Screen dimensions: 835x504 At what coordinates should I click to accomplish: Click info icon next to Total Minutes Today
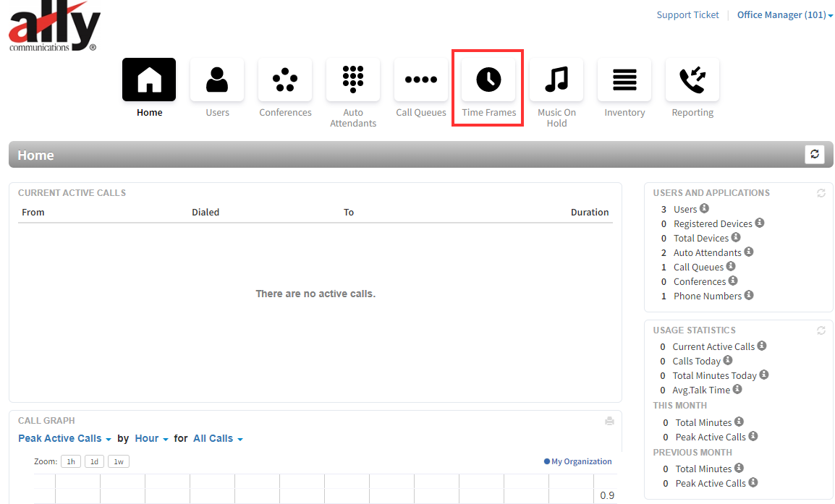click(x=763, y=374)
